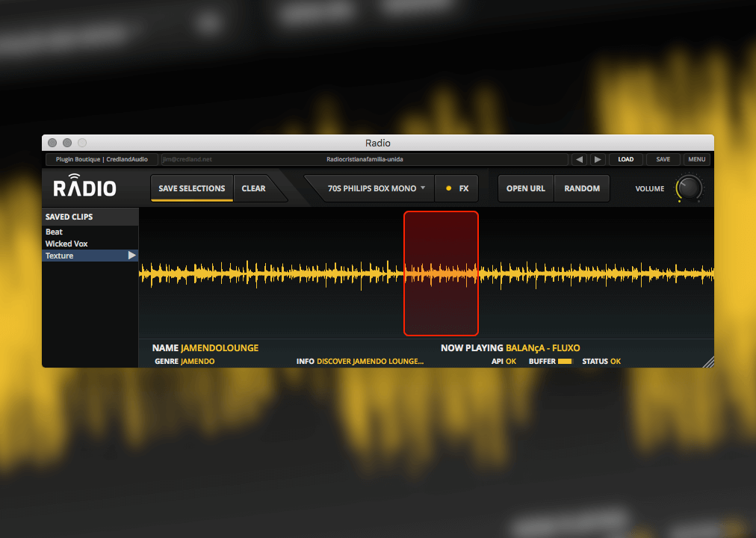Click the LOAD preset button
756x538 pixels.
(625, 159)
